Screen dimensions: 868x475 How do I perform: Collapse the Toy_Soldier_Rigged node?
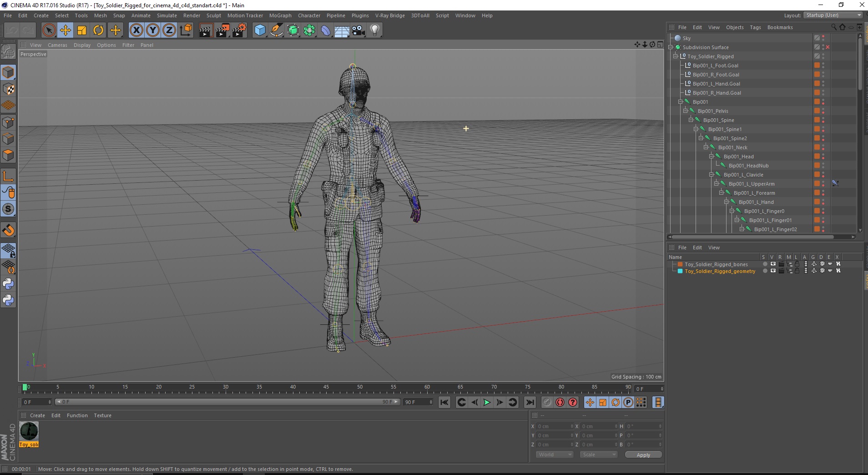676,56
